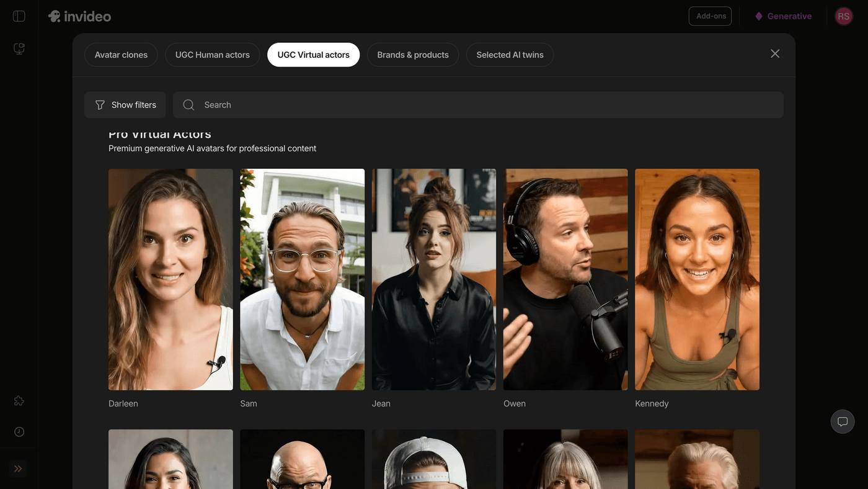Open the chat support bubble

tap(843, 422)
